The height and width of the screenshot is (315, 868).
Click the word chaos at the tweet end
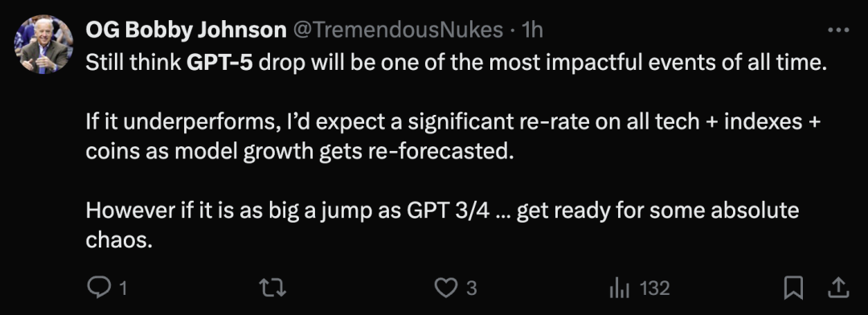point(118,240)
